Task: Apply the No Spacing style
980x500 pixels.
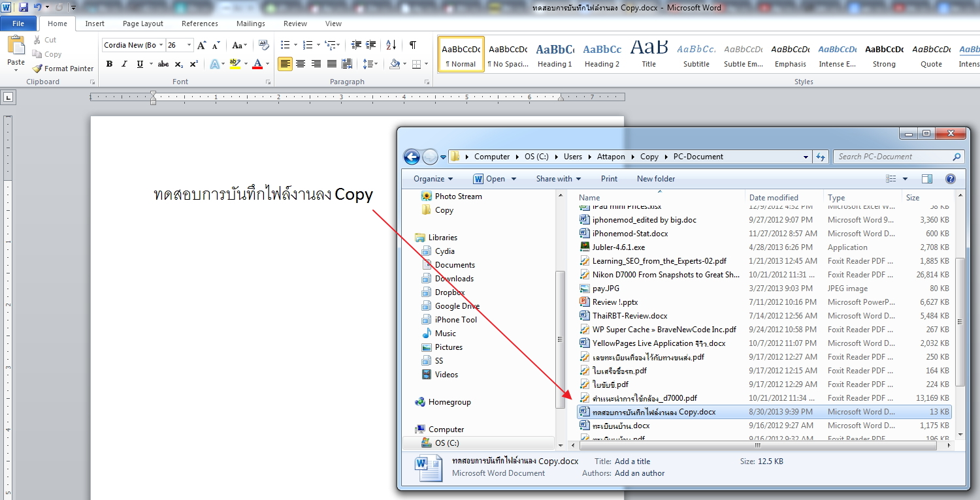Action: click(x=508, y=54)
